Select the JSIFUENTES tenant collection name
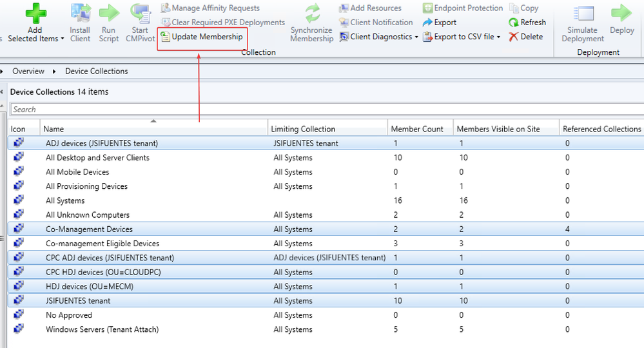The height and width of the screenshot is (348, 644). (x=78, y=301)
